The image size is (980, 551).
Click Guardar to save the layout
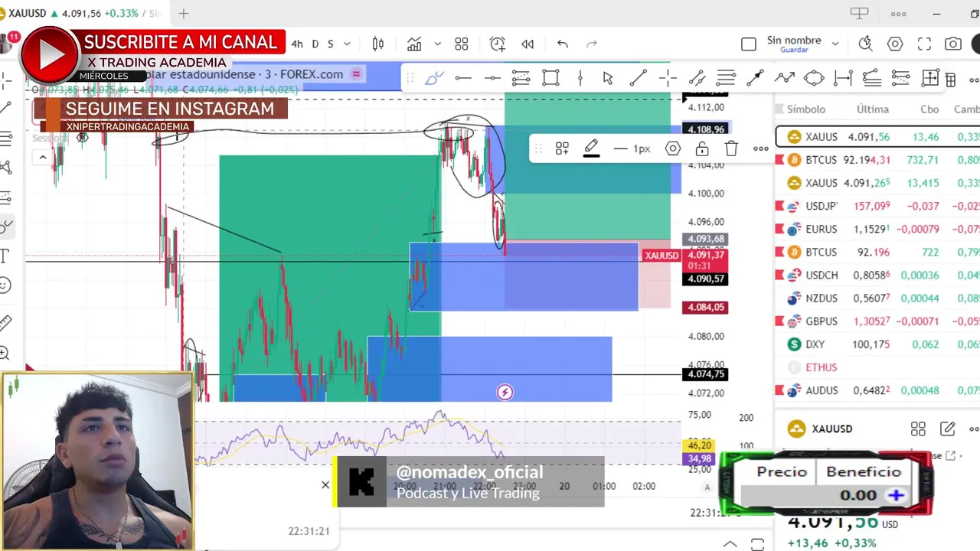(794, 50)
